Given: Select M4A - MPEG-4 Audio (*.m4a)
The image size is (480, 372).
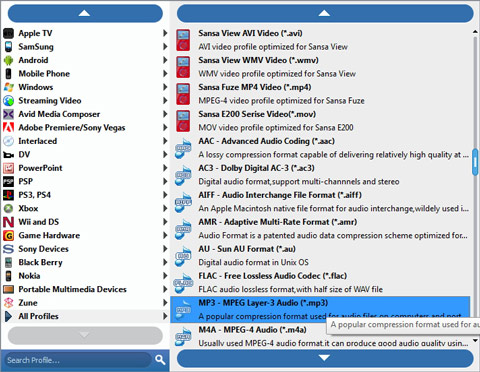Looking at the screenshot, I should (320, 336).
